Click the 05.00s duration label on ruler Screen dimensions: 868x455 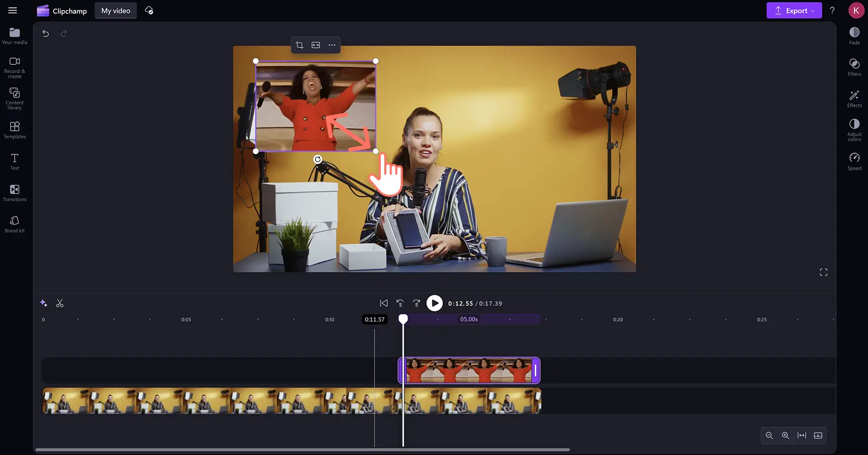[x=469, y=319]
